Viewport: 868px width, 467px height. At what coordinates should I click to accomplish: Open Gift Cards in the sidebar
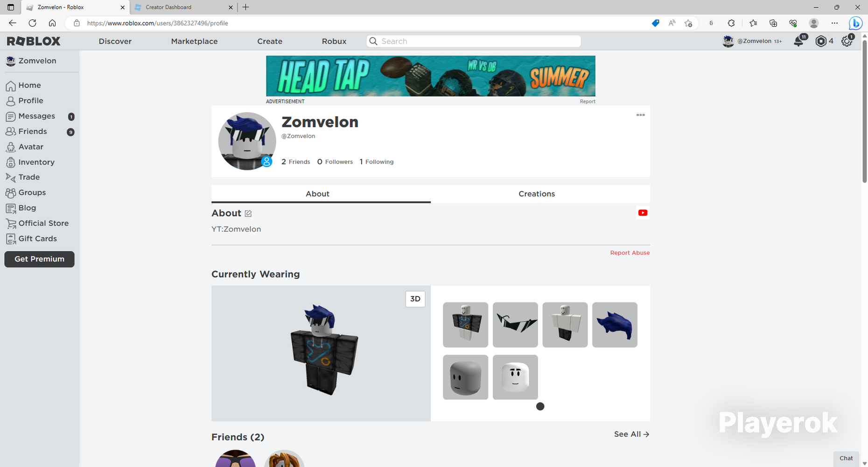coord(31,239)
